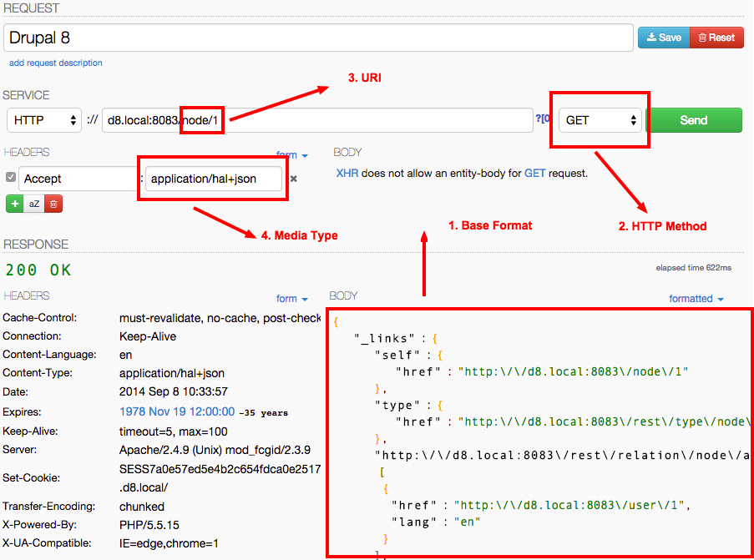Click the user/1 href JSON value
The width and height of the screenshot is (754, 560).
pyautogui.click(x=569, y=505)
